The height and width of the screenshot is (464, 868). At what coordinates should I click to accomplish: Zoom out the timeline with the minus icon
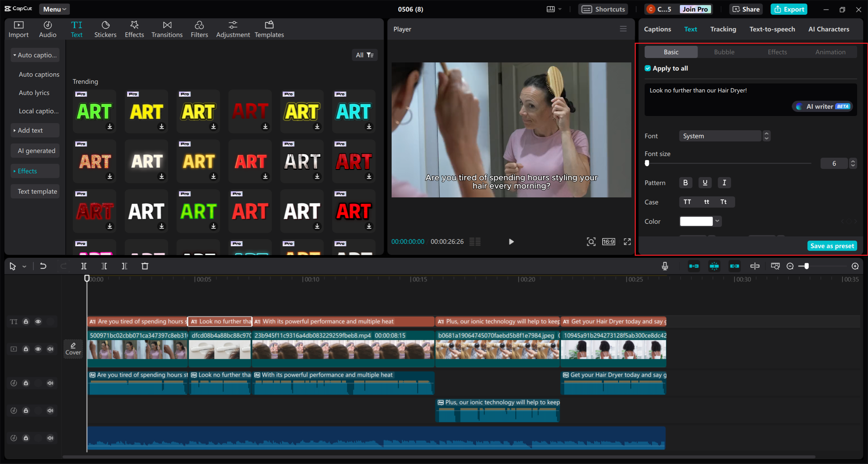pos(790,266)
